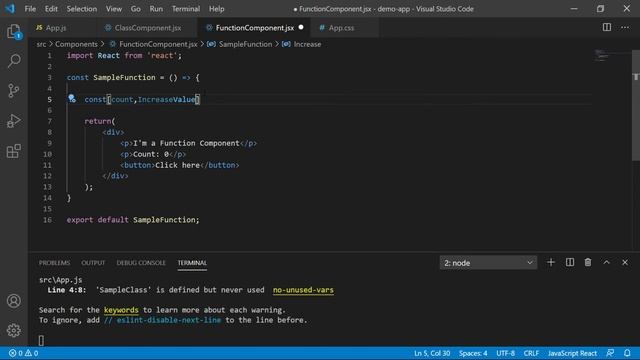The image size is (640, 360).
Task: Click the VS Code logo icon
Action: click(x=10, y=9)
